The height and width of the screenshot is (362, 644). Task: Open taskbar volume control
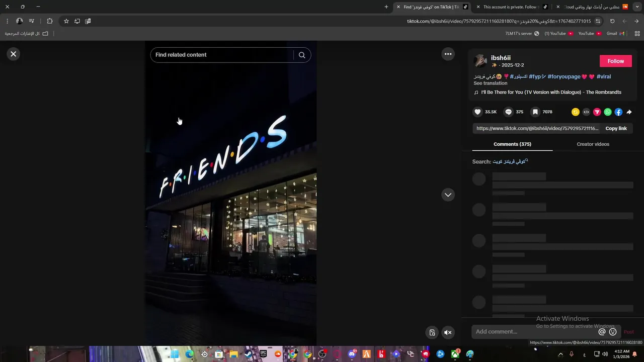coord(604,354)
